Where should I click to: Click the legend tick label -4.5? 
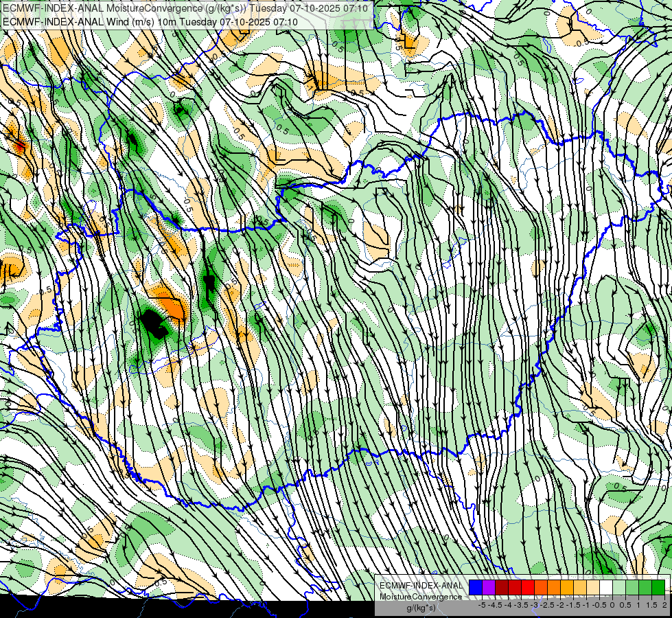click(x=494, y=605)
